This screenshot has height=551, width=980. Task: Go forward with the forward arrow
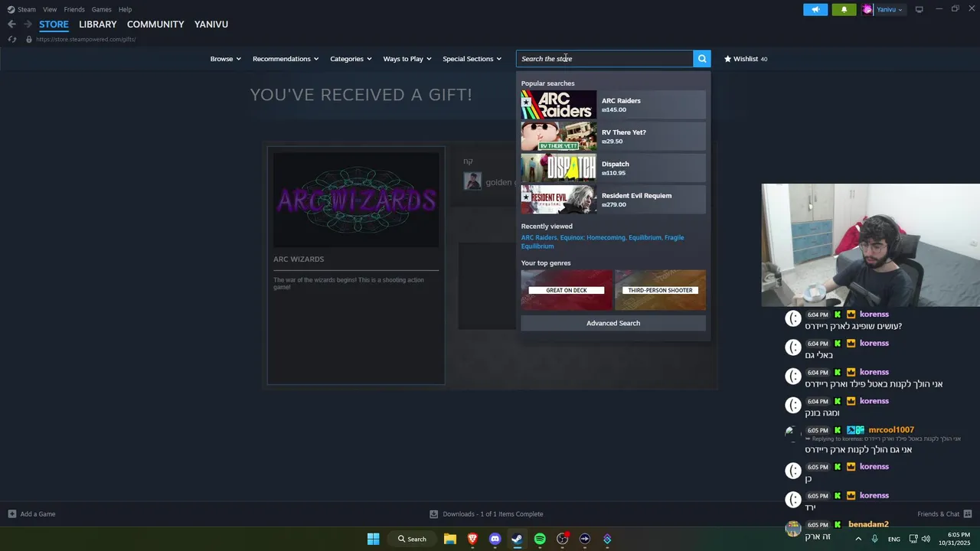pyautogui.click(x=28, y=24)
